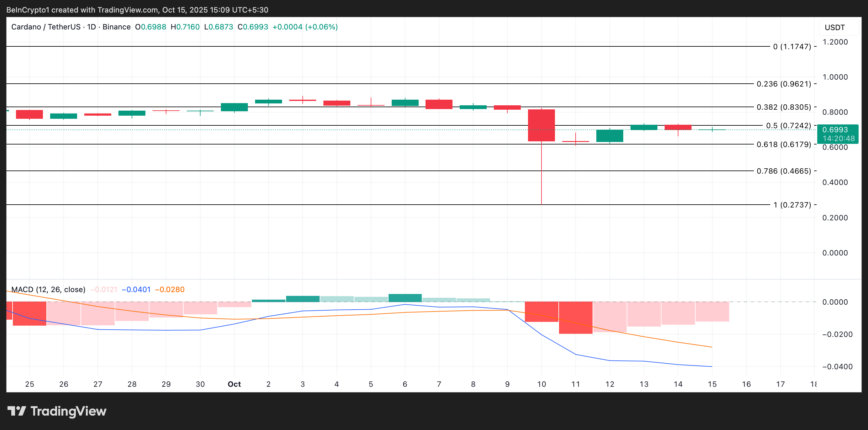Select the low value L0.6873
The image size is (868, 430).
tap(219, 27)
